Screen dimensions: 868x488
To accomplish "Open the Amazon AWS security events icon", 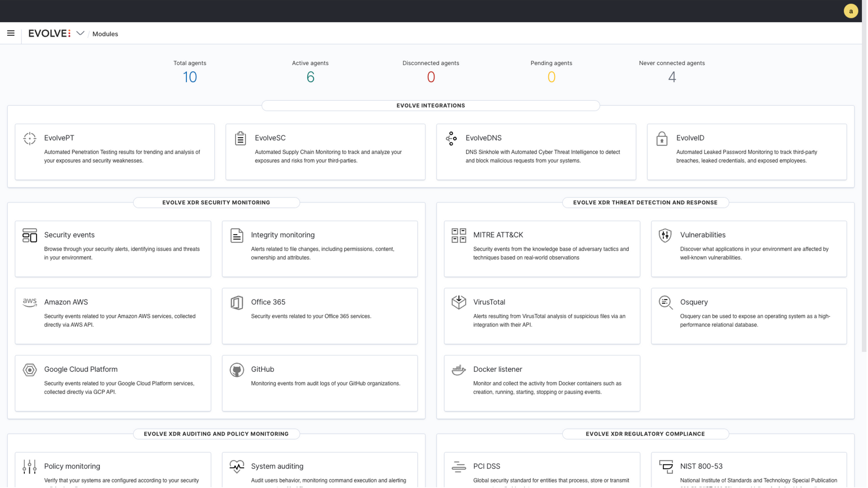I will 29,303.
